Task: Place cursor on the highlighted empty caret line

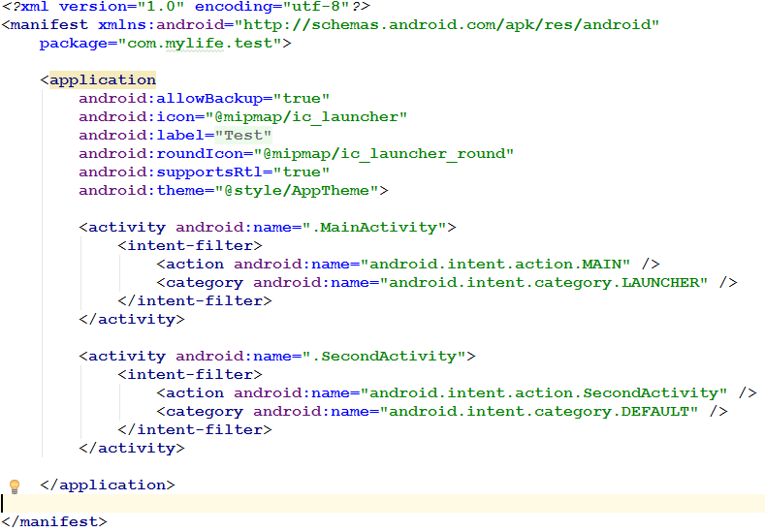Action: click(x=382, y=503)
